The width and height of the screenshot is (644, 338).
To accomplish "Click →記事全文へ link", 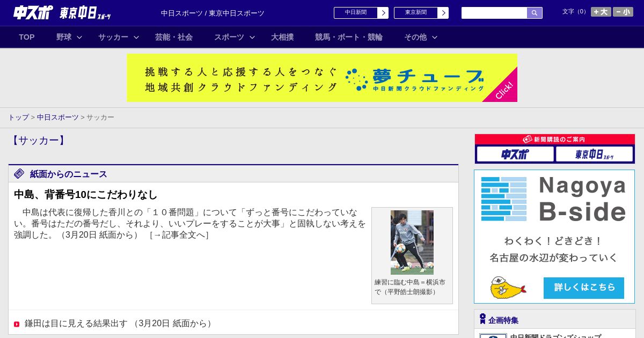I will coord(179,235).
